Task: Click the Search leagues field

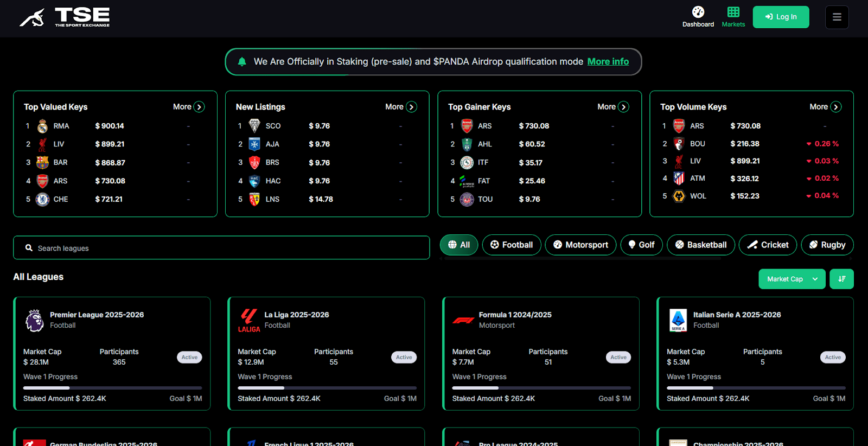Action: point(221,248)
